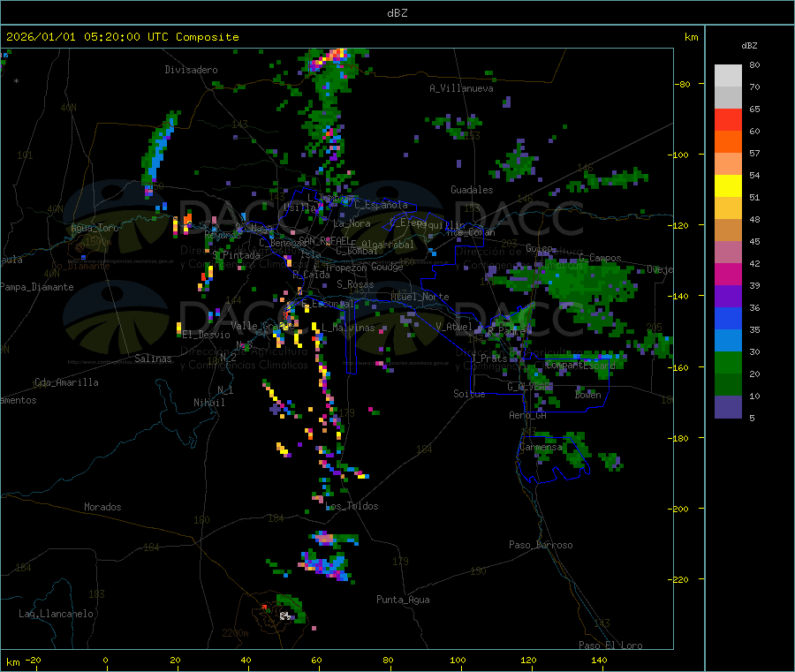Select the vertical-axis '-140' tick label
The image size is (795, 672).
pos(680,296)
